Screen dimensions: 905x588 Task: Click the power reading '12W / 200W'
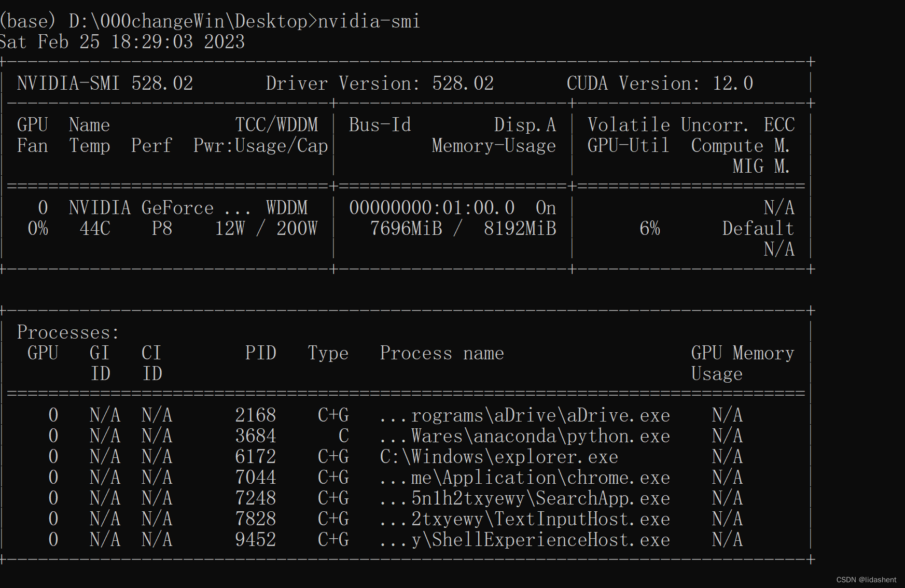(x=266, y=229)
